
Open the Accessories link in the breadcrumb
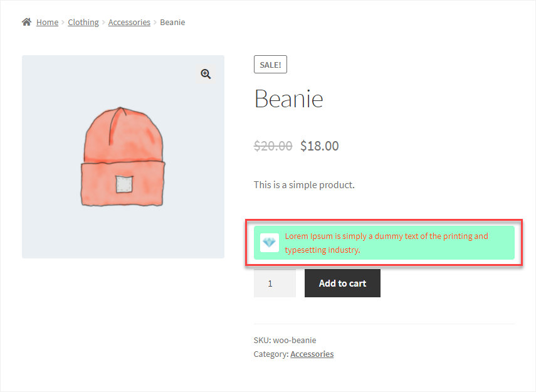pos(129,22)
